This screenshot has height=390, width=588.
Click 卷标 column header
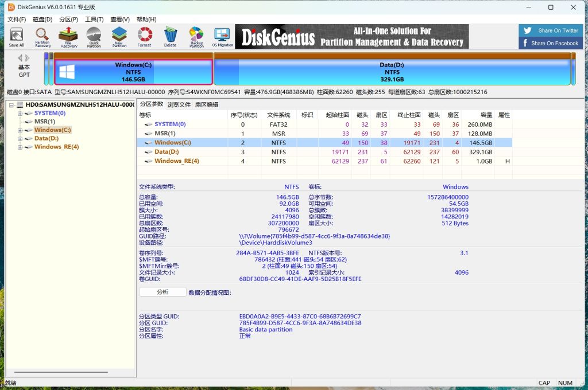tap(183, 115)
